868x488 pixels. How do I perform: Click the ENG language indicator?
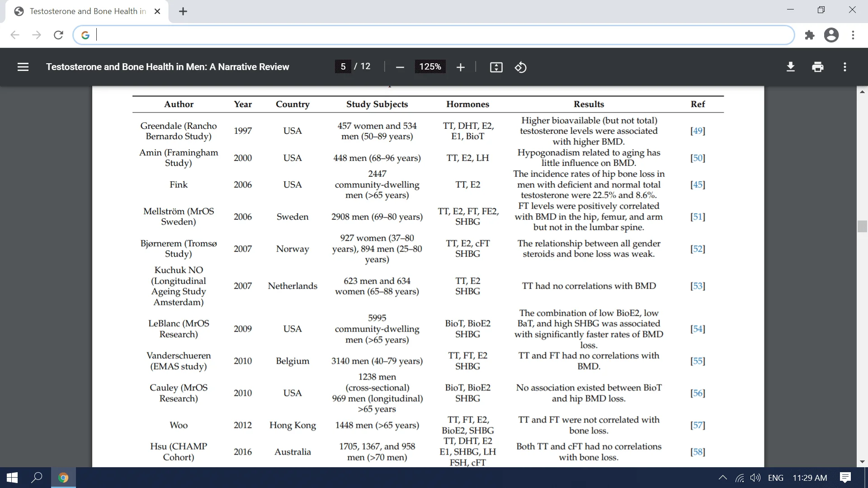click(x=775, y=478)
